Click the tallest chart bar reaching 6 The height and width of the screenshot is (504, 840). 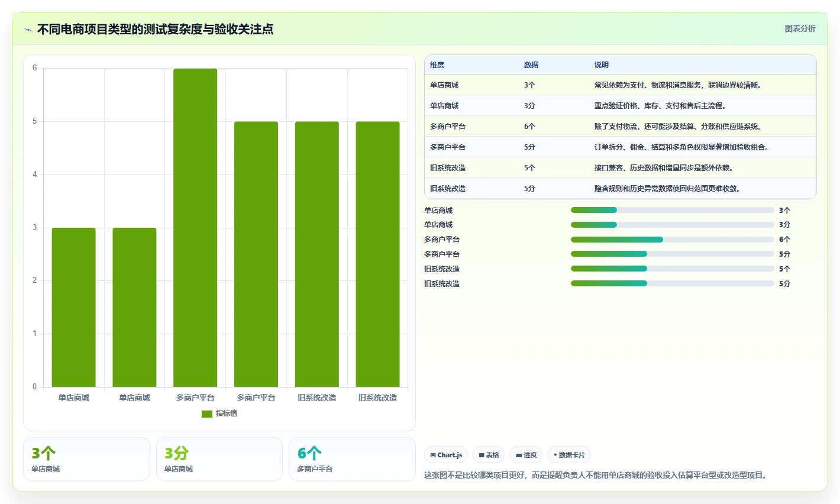click(x=195, y=228)
